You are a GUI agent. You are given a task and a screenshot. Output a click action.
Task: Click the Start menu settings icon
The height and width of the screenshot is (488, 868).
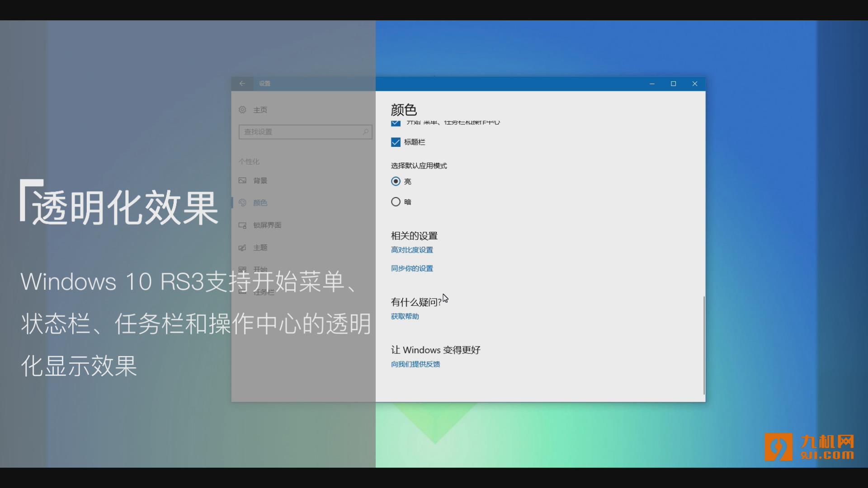click(x=243, y=269)
